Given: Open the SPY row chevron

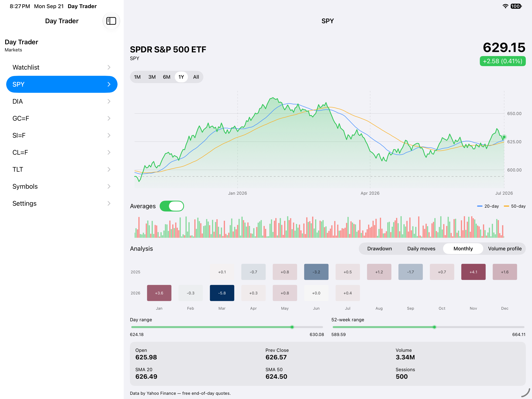Looking at the screenshot, I should tap(109, 84).
